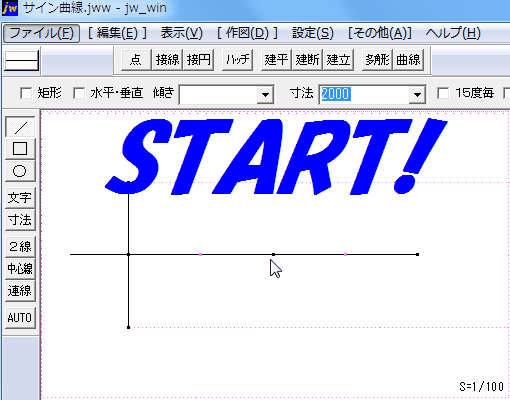Click the AUTO mode button
The width and height of the screenshot is (510, 400).
coord(20,318)
